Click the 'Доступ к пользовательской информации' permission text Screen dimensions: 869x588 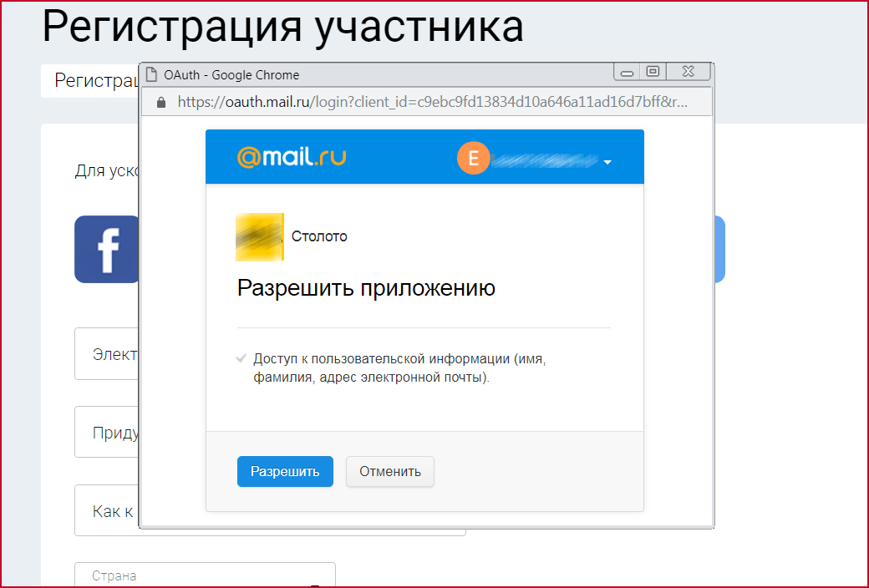[399, 368]
